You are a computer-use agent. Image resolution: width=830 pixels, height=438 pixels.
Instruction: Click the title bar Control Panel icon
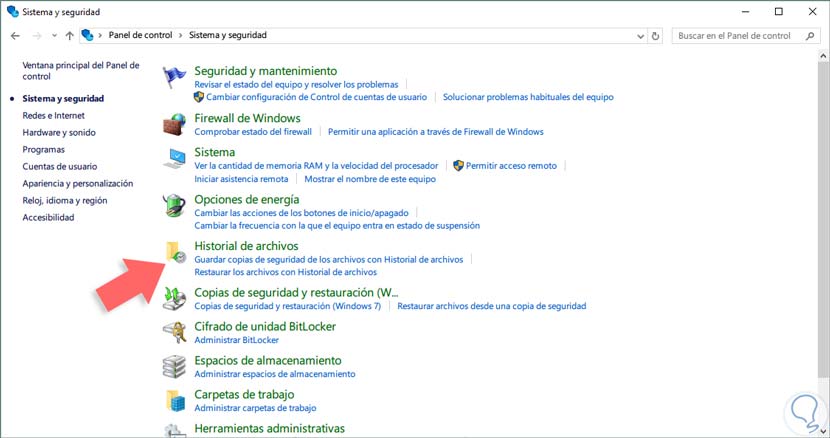click(x=13, y=12)
